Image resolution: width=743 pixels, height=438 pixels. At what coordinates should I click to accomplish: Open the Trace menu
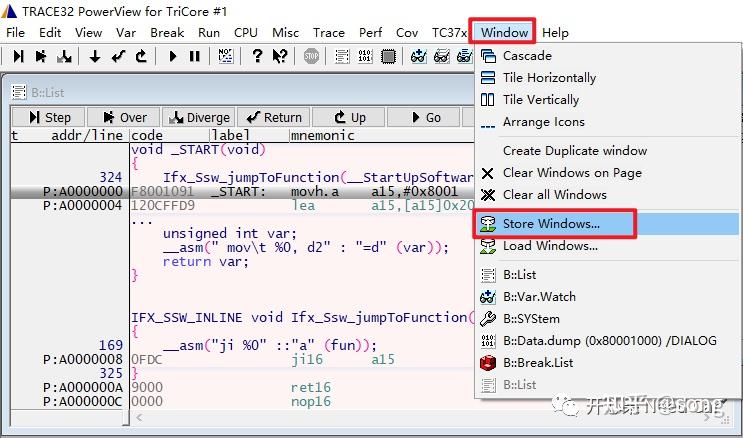pyautogui.click(x=328, y=33)
